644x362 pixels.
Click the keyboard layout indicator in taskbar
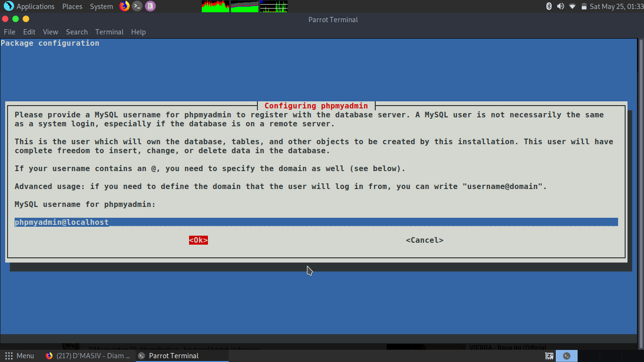(548, 355)
